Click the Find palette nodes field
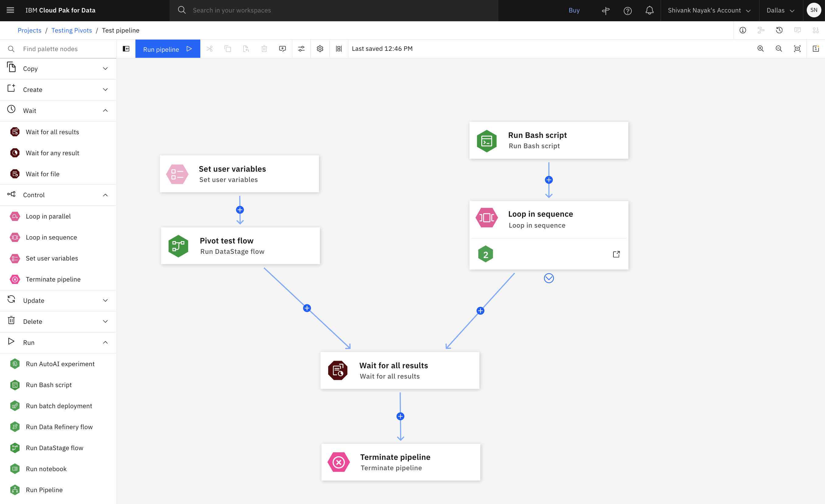The width and height of the screenshot is (825, 504). 58,49
